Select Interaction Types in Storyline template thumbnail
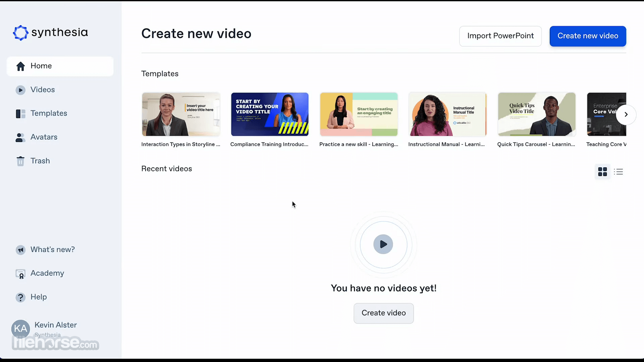 pyautogui.click(x=181, y=114)
